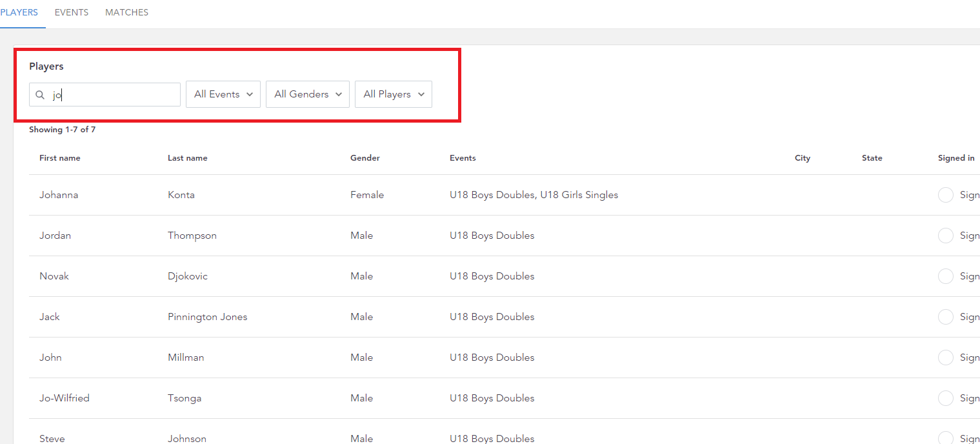
Task: Click Jordan Thompson's U18 Boys Doubles event
Action: pos(492,236)
